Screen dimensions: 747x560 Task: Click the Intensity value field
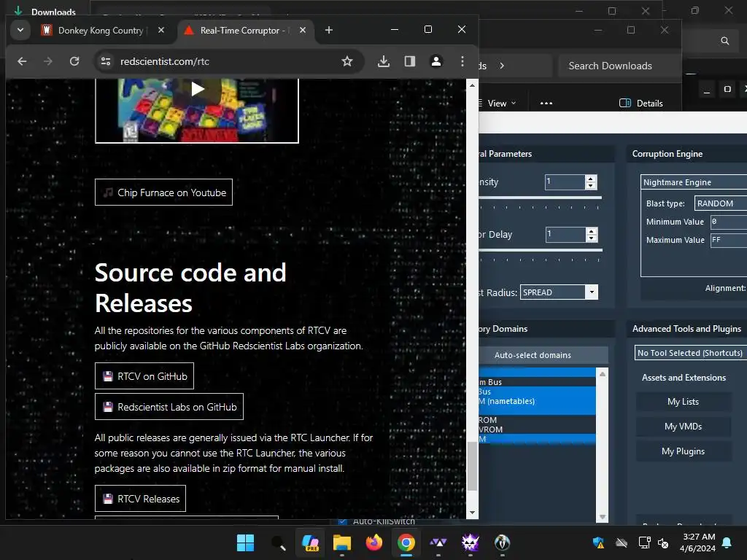pos(565,182)
